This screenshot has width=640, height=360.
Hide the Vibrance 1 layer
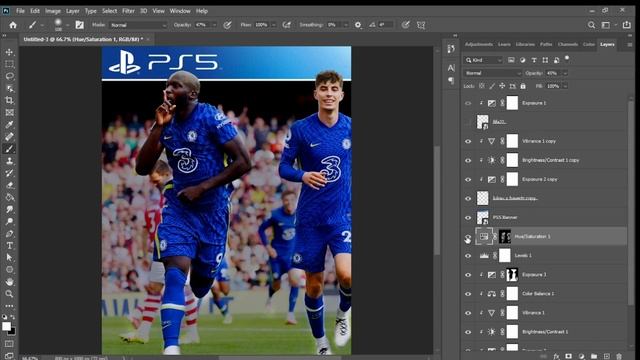[x=468, y=313]
